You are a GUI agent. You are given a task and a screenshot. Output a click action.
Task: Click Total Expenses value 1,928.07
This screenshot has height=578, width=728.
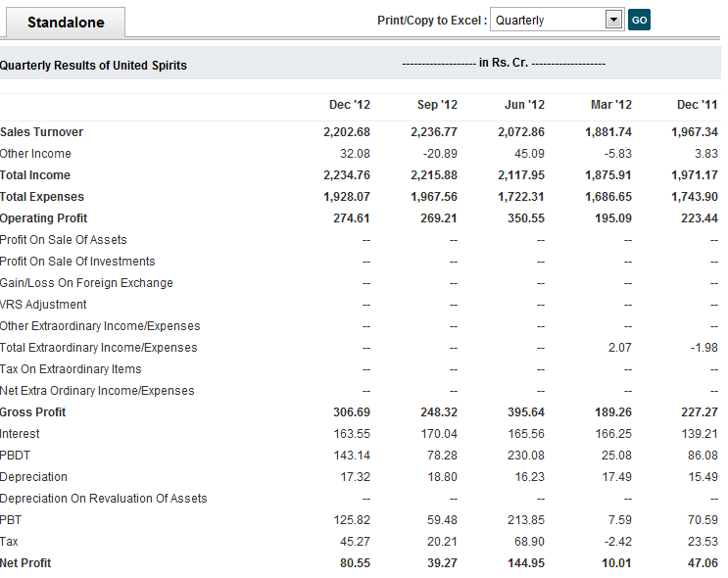coord(347,197)
